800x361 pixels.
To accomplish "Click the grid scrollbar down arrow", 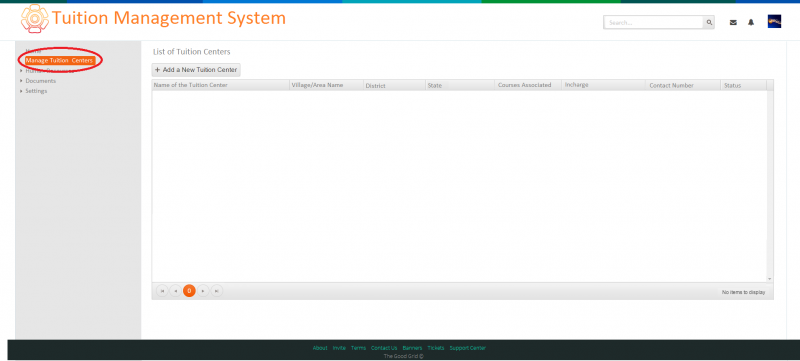I will (x=770, y=279).
